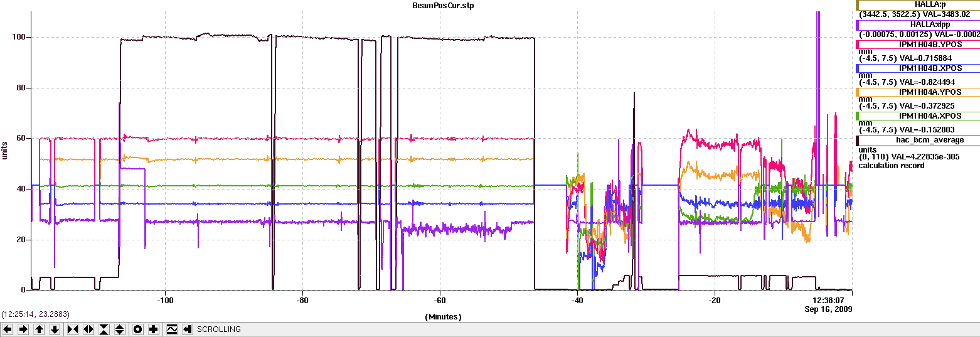Click the horizontal inward-facing triangles zoom icon
The image size is (980, 337).
click(x=73, y=329)
